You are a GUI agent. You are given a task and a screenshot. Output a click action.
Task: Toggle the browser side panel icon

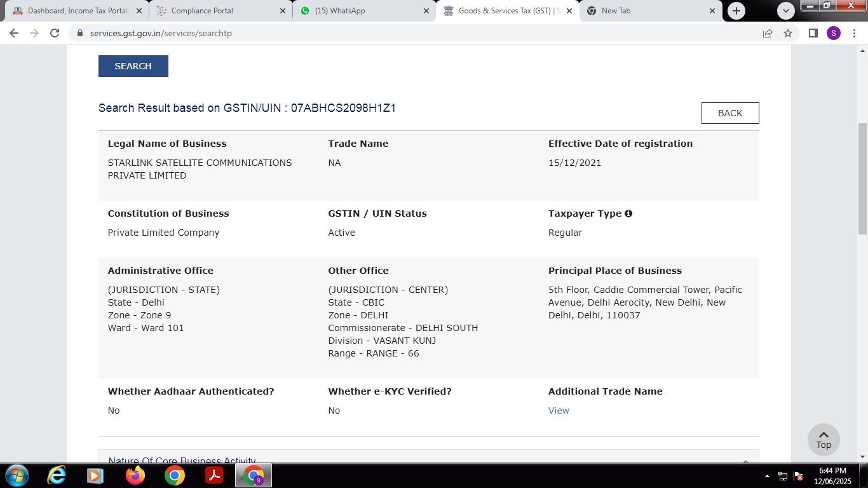pyautogui.click(x=813, y=33)
